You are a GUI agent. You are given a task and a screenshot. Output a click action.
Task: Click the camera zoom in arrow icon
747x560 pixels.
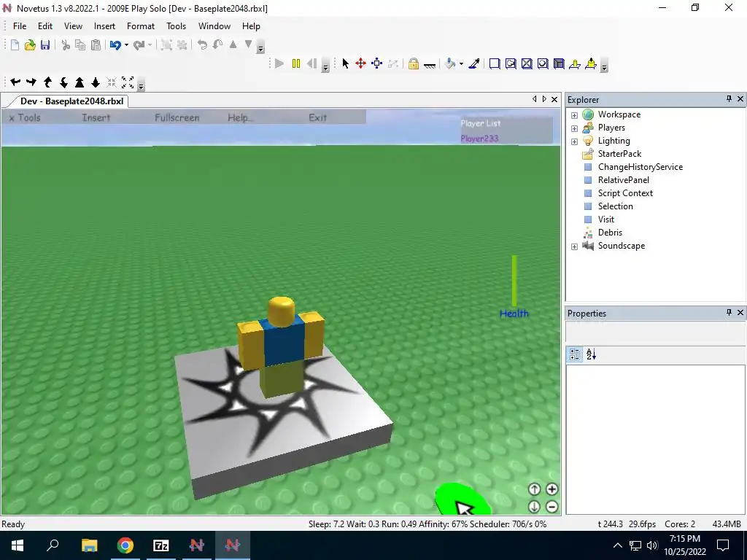click(80, 82)
